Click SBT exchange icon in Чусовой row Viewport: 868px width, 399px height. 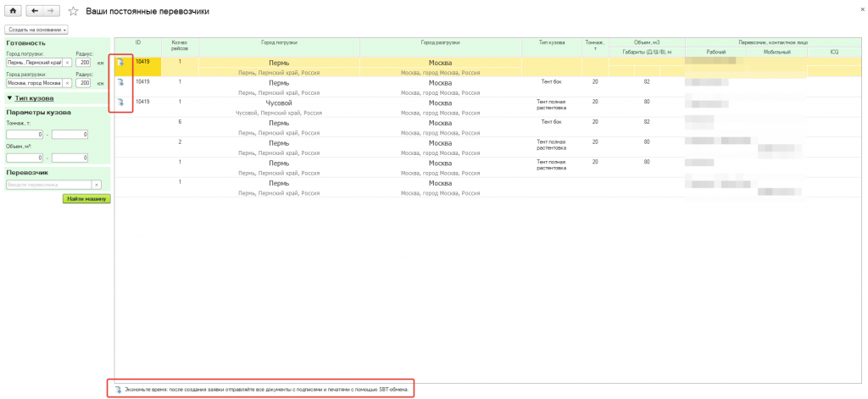pyautogui.click(x=120, y=103)
